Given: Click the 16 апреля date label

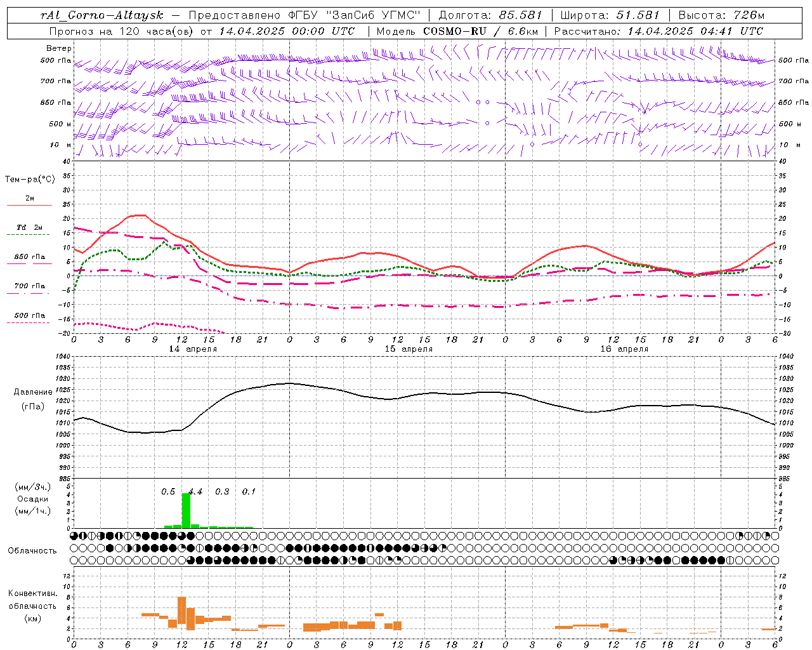Looking at the screenshot, I should pyautogui.click(x=624, y=349).
